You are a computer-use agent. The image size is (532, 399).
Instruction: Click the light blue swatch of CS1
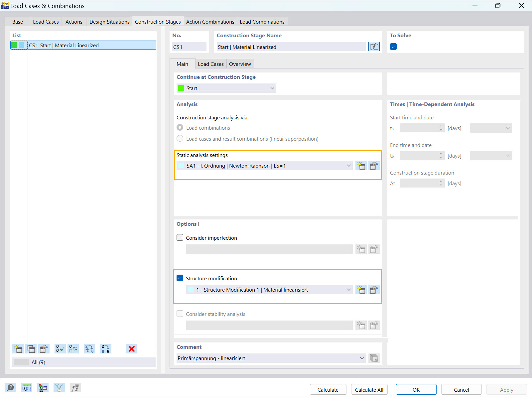click(x=22, y=45)
